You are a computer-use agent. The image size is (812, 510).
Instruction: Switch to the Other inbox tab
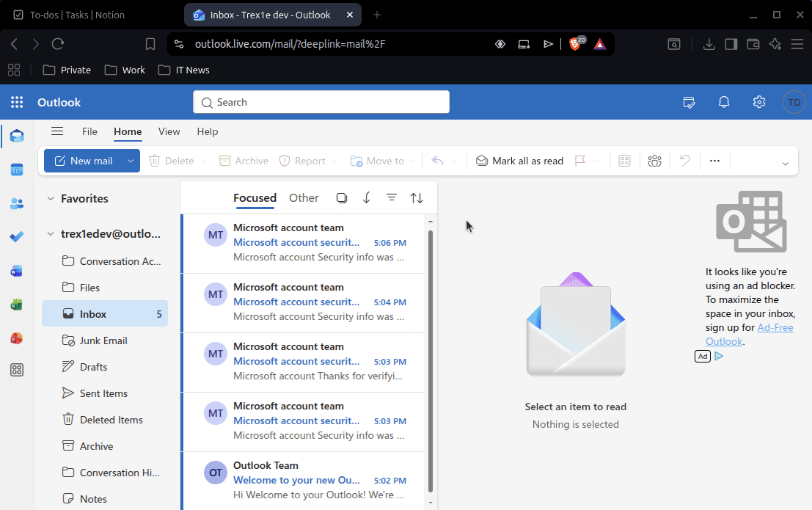tap(304, 198)
